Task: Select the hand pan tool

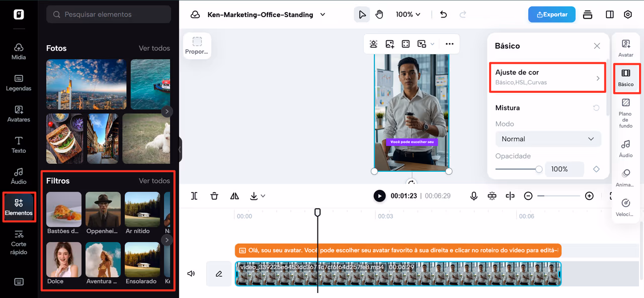Action: [379, 15]
